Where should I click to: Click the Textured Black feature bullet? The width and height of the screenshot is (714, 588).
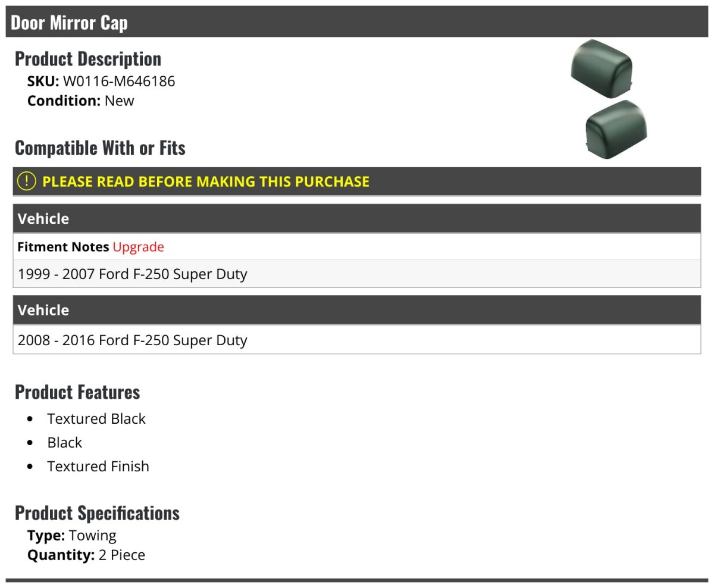(96, 419)
